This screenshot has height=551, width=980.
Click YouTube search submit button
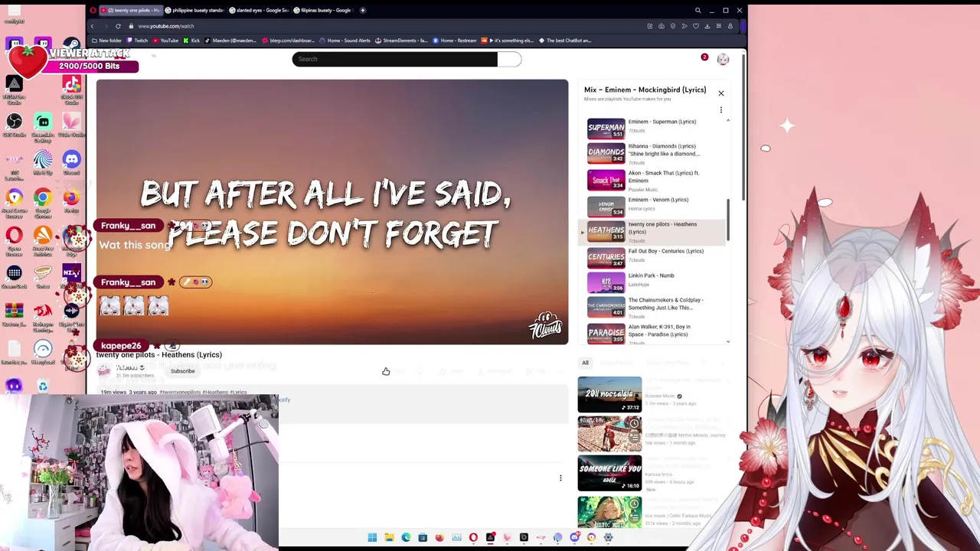(509, 59)
